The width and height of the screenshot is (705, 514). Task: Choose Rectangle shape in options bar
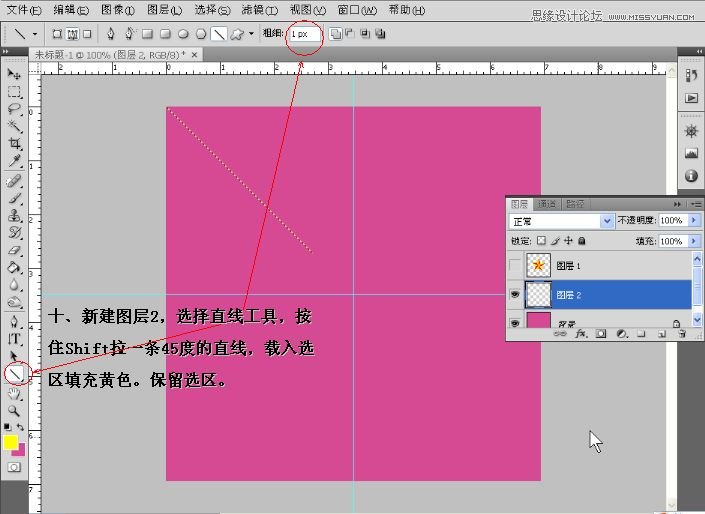147,34
